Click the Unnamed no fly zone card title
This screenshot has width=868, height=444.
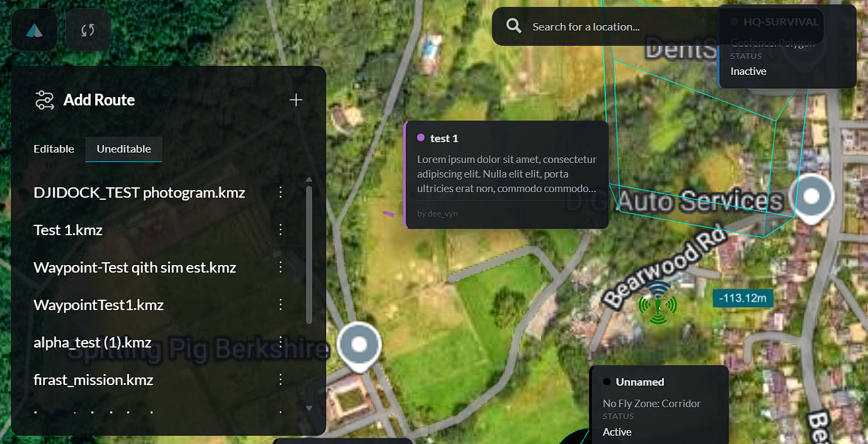pyautogui.click(x=640, y=382)
